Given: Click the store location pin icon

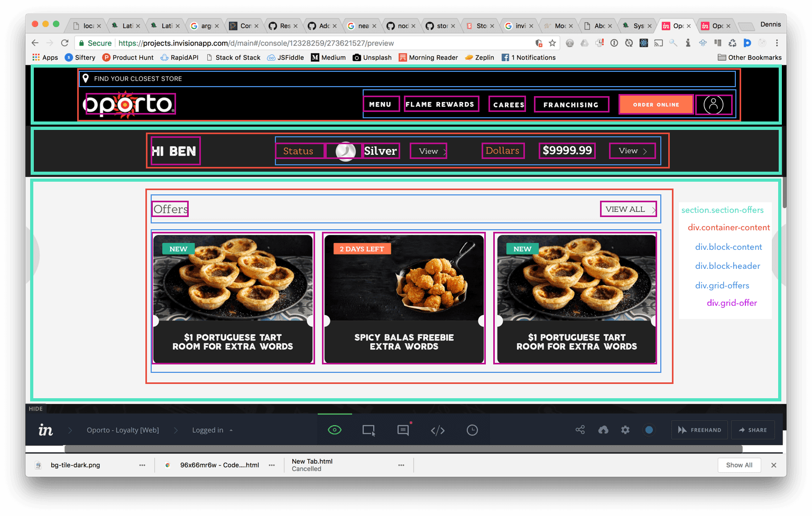Looking at the screenshot, I should 86,78.
